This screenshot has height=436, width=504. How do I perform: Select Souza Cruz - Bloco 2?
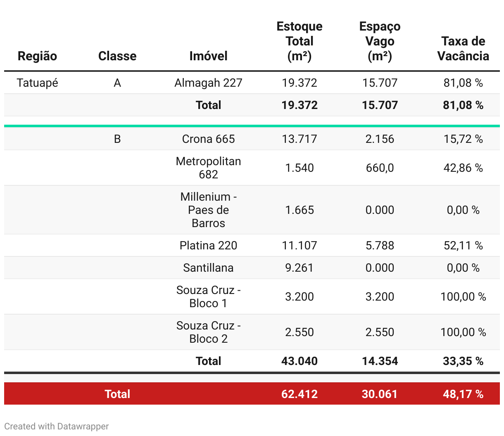(208, 332)
